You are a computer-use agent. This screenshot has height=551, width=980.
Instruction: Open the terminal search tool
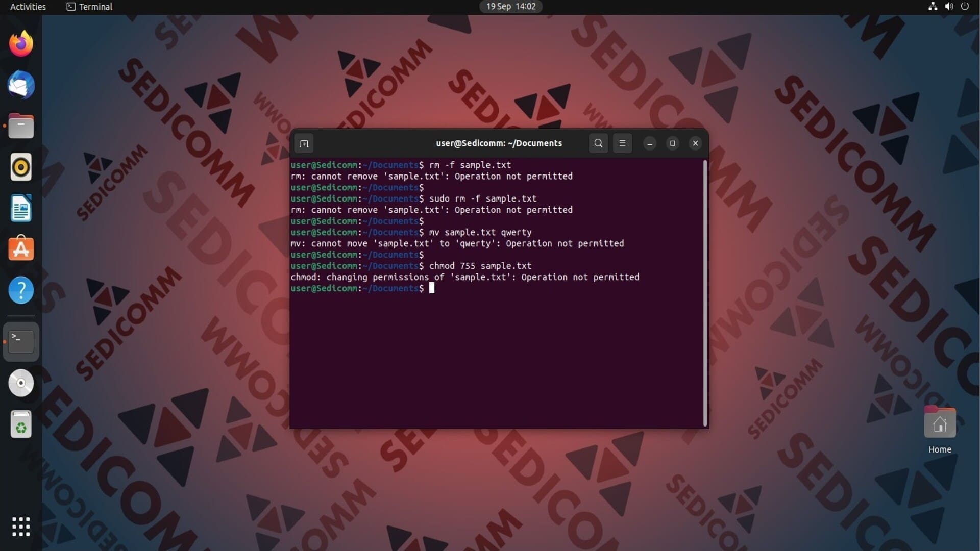tap(598, 143)
